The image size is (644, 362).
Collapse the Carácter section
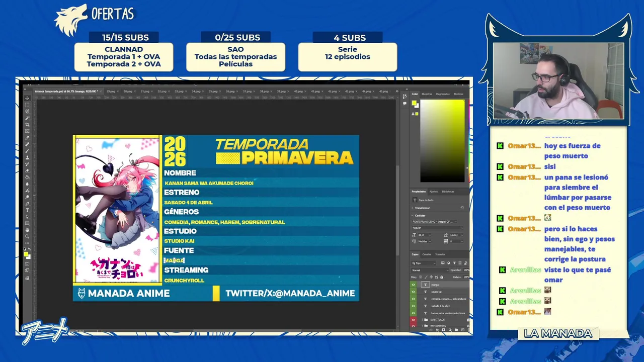[412, 215]
